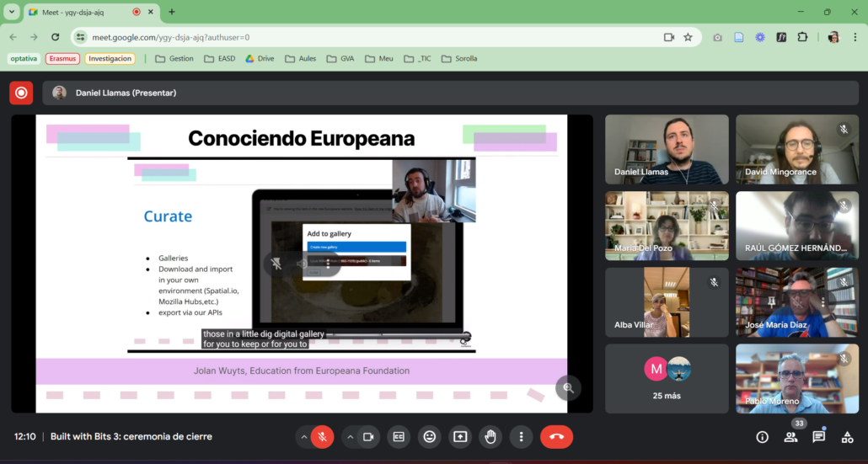This screenshot has height=464, width=868.
Task: Open more options on José María Díaz tile
Action: pyautogui.click(x=823, y=302)
